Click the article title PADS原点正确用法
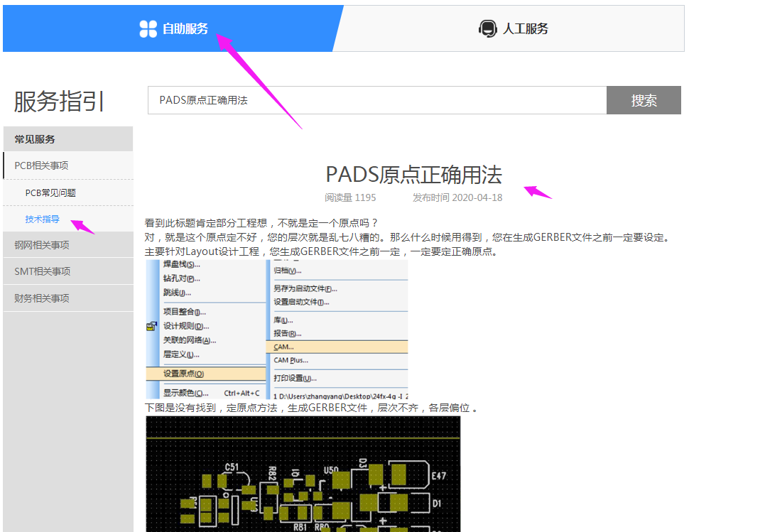The height and width of the screenshot is (532, 765). [x=413, y=175]
